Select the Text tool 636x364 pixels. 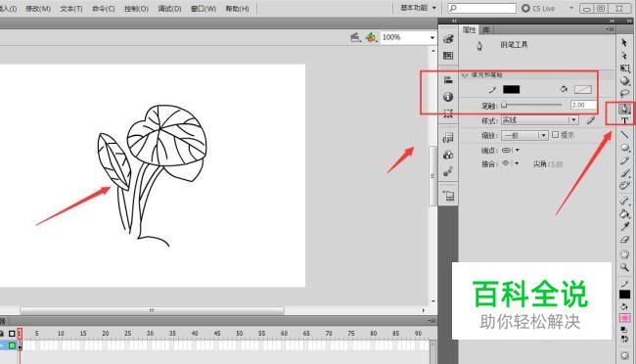click(x=624, y=121)
